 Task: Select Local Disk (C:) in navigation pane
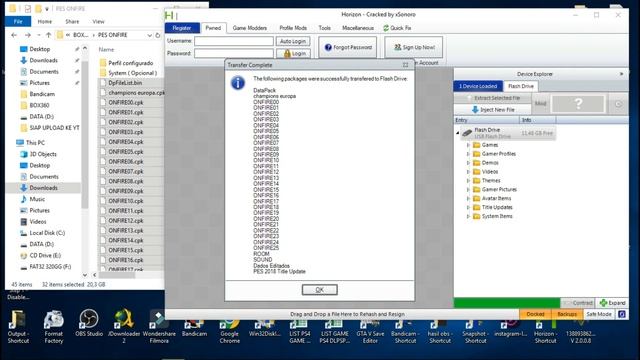(x=47, y=233)
